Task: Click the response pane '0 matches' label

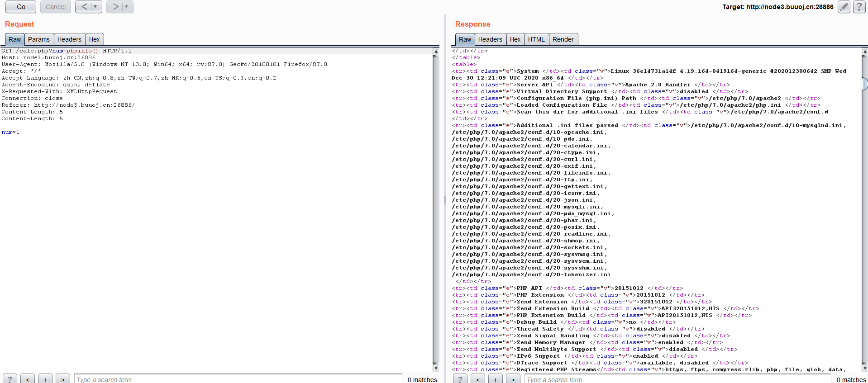Action: (851, 380)
